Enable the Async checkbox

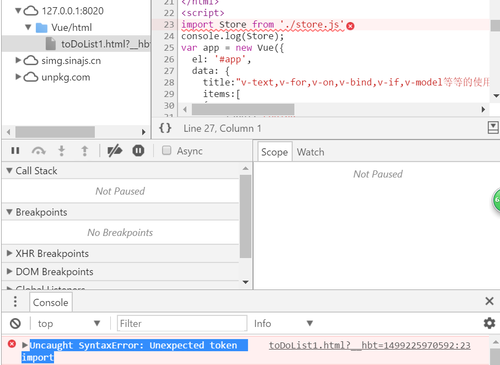coord(166,150)
